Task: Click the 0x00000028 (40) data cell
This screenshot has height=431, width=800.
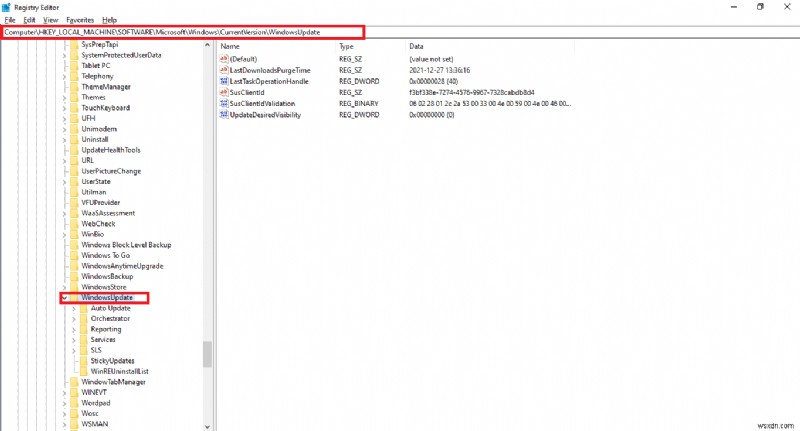Action: click(x=433, y=81)
